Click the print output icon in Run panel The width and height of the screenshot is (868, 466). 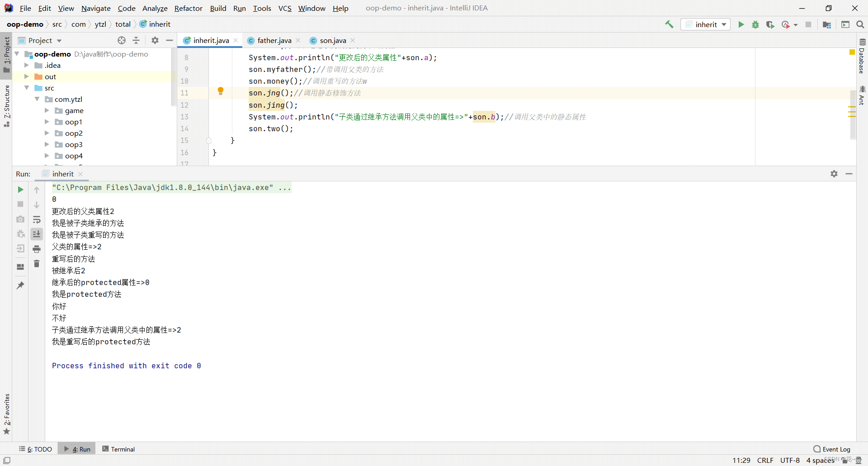[x=37, y=249]
